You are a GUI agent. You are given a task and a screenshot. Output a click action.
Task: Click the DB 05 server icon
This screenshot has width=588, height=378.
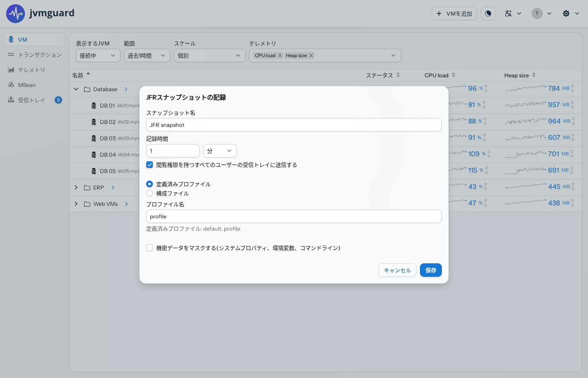(x=94, y=171)
